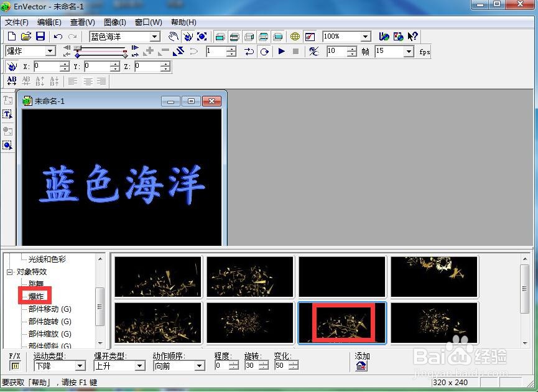Screen dimensions: 538x392
Task: Click the context help arrow-question icon
Action: [x=413, y=36]
